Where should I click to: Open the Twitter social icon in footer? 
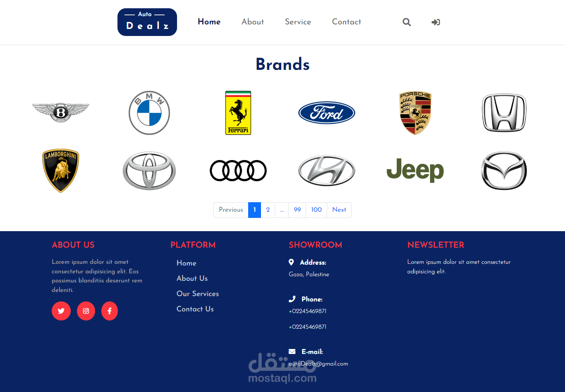61,311
